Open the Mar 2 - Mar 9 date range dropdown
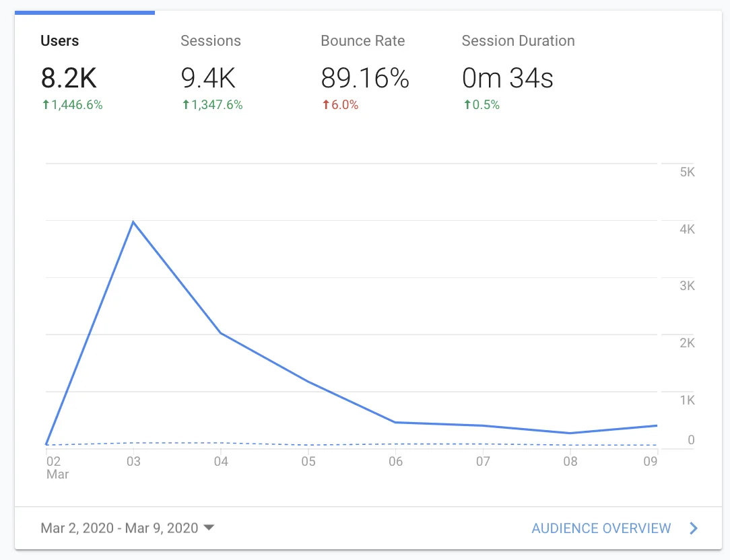Viewport: 730px width, 560px height. pyautogui.click(x=127, y=528)
